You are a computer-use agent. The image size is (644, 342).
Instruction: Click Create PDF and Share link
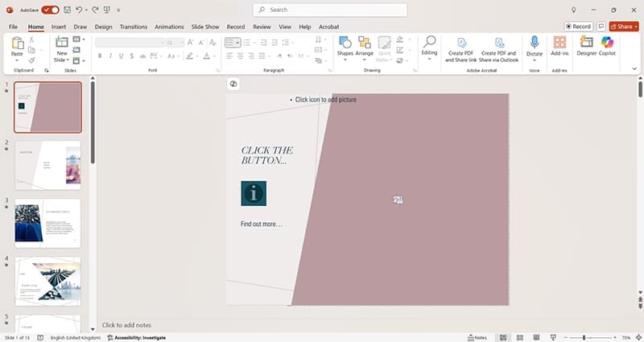[461, 48]
